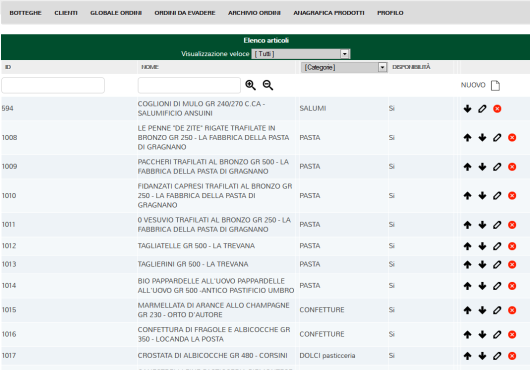Move item 1015 Marmellata down

(482, 310)
